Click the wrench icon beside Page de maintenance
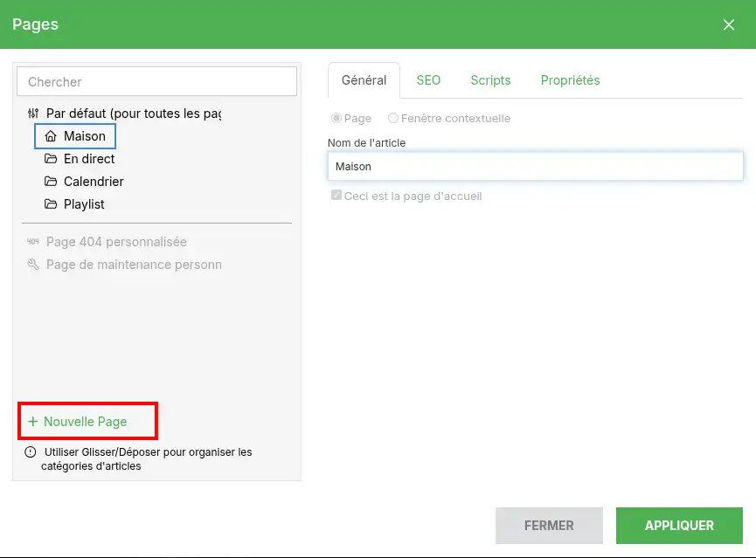 pos(33,264)
